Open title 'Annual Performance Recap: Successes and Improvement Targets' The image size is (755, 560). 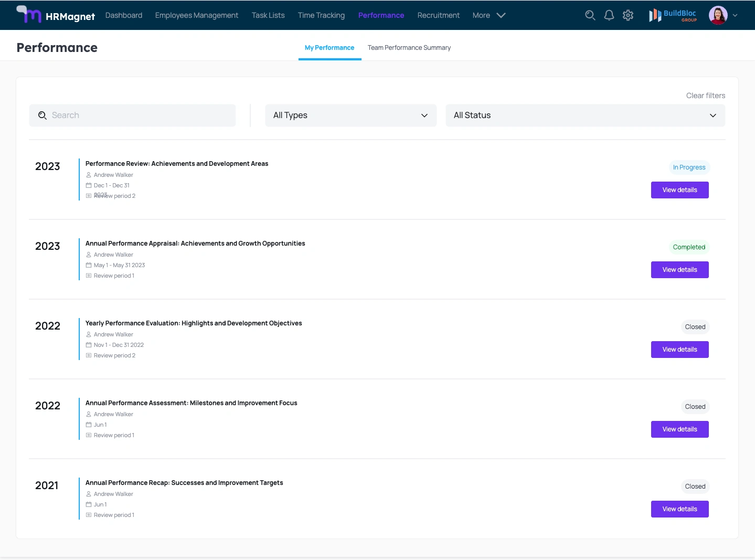click(x=184, y=483)
